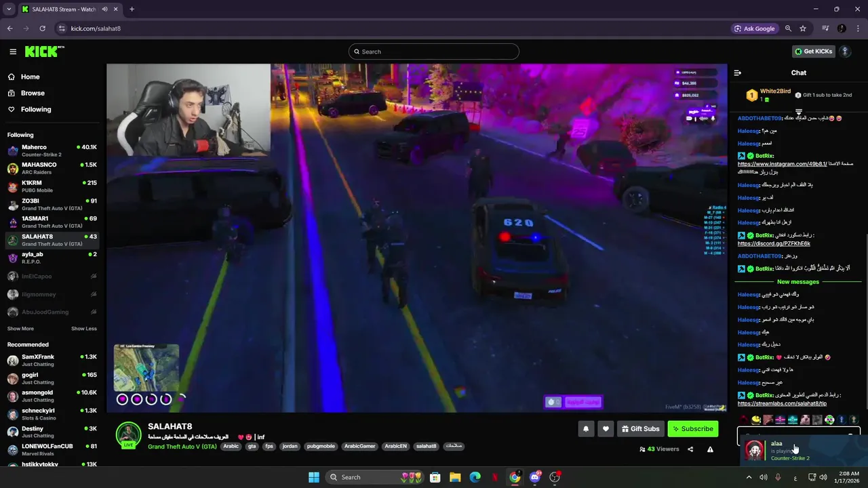Open the hamburger sidebar menu

13,52
